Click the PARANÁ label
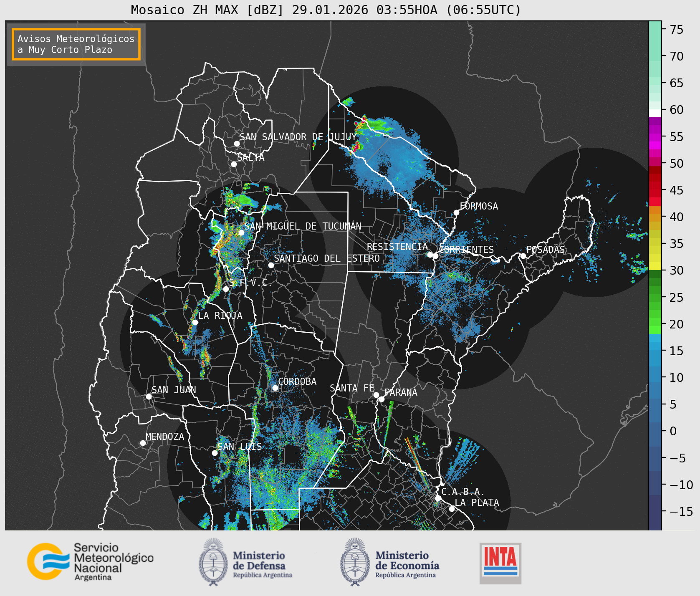The height and width of the screenshot is (596, 700). click(x=401, y=392)
